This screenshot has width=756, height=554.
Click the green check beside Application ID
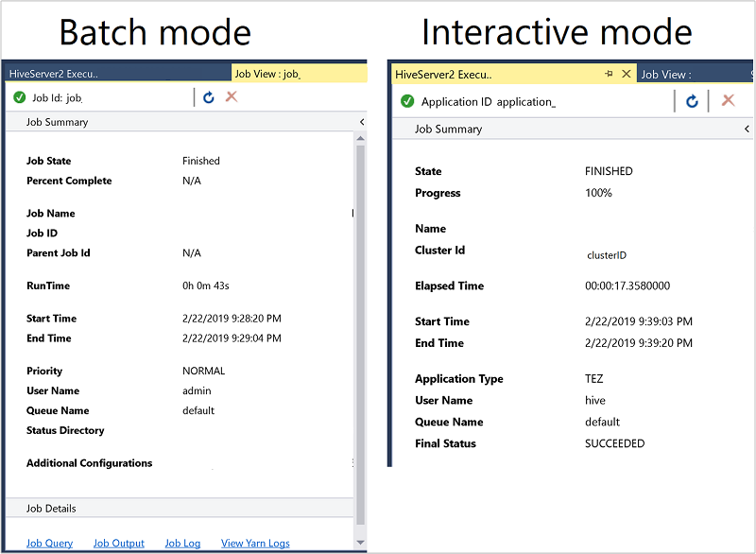[x=407, y=99]
